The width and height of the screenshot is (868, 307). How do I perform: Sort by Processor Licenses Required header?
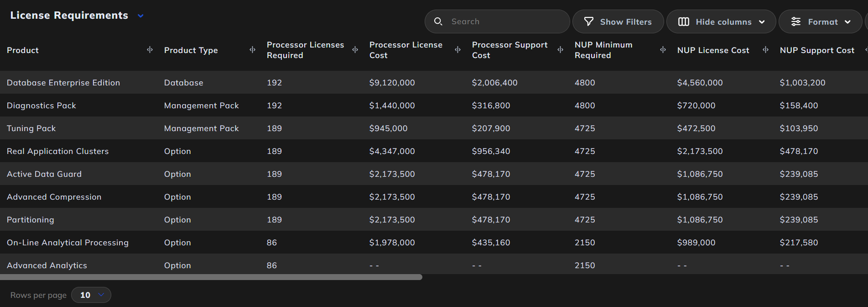[x=306, y=50]
